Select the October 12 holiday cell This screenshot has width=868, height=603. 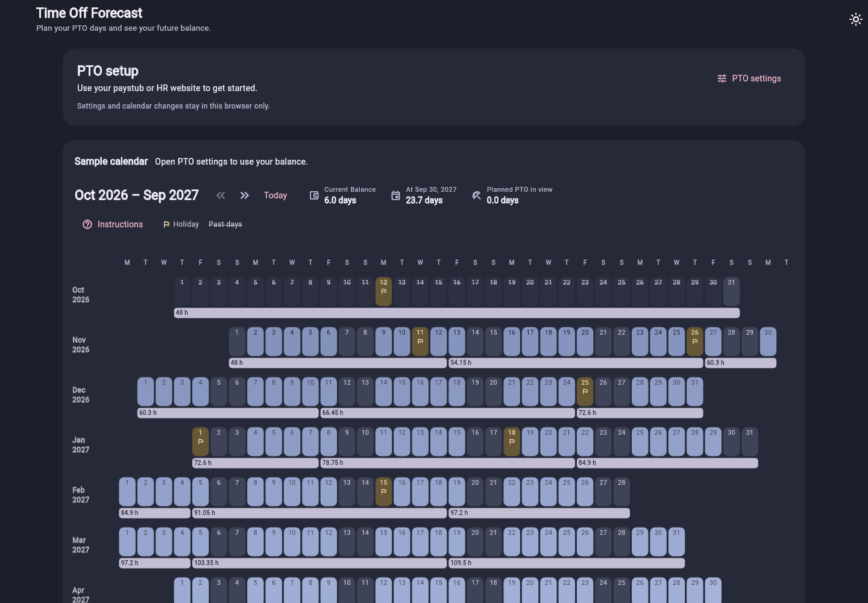(383, 291)
